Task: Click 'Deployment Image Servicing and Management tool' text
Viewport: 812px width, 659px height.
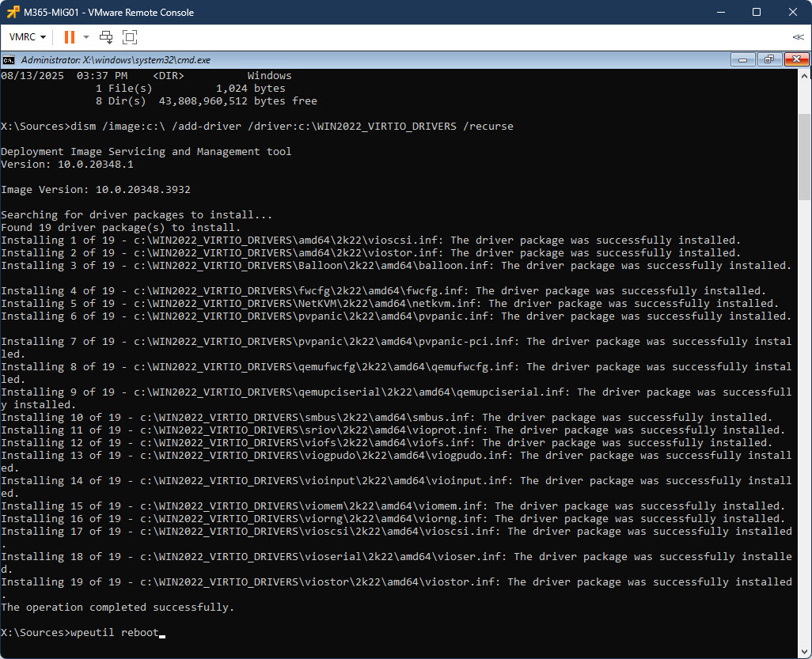Action: point(146,152)
